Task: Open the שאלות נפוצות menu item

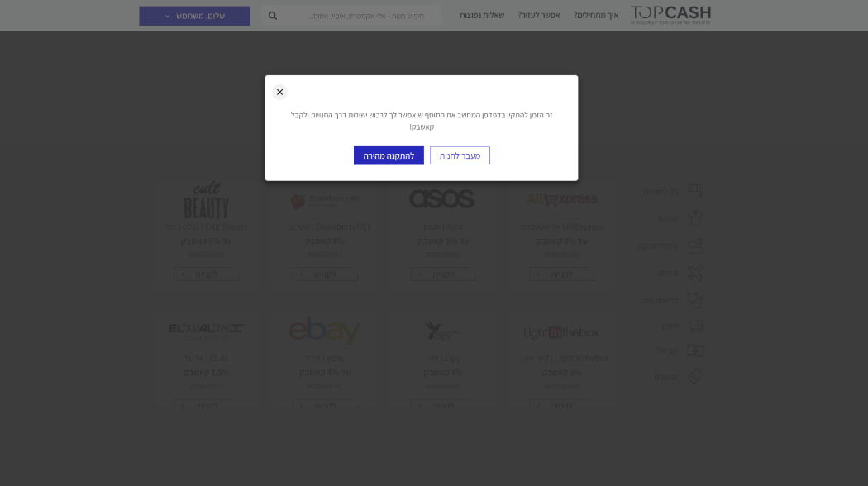Action: pyautogui.click(x=482, y=16)
